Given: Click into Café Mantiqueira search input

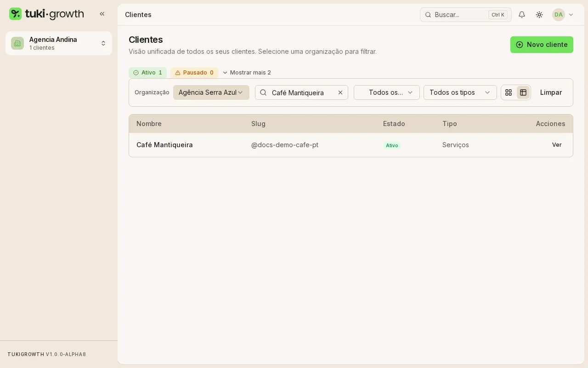Looking at the screenshot, I should 301,92.
